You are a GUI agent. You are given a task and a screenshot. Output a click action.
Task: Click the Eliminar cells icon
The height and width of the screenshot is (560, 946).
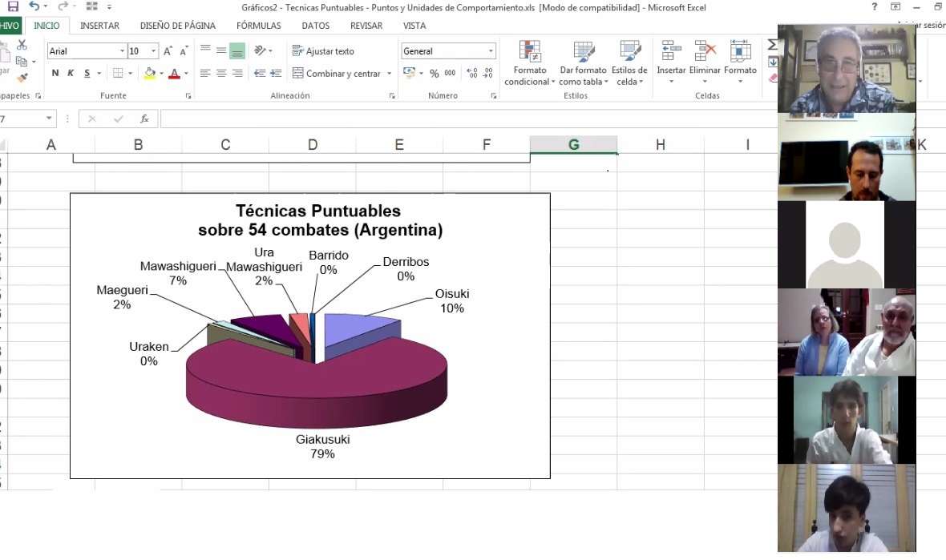coord(705,64)
